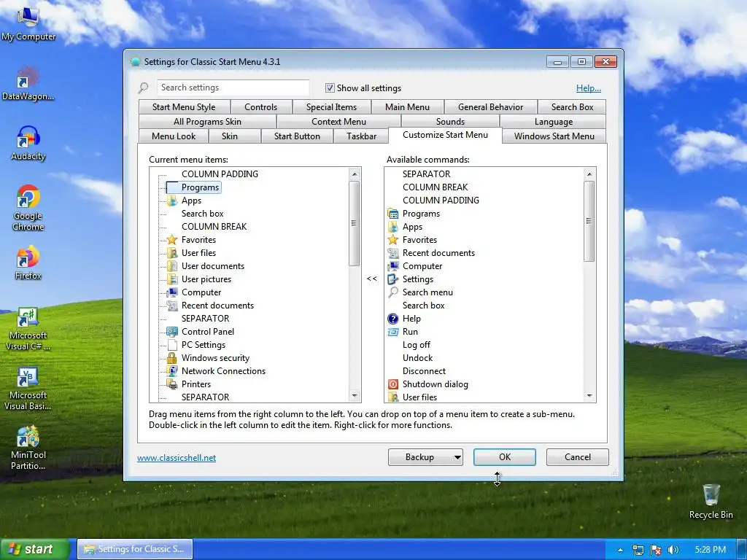This screenshot has height=560, width=747.
Task: Click the Computer icon in available commands
Action: click(x=393, y=265)
